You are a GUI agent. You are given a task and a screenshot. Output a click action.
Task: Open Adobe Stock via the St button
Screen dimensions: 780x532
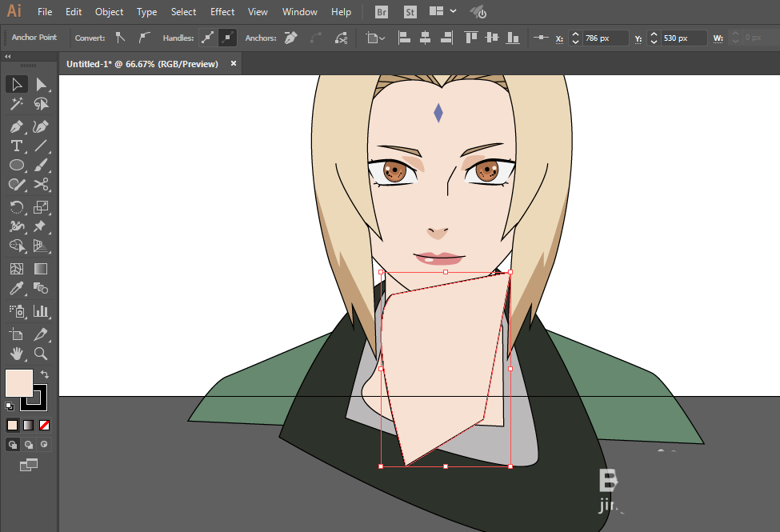(410, 12)
